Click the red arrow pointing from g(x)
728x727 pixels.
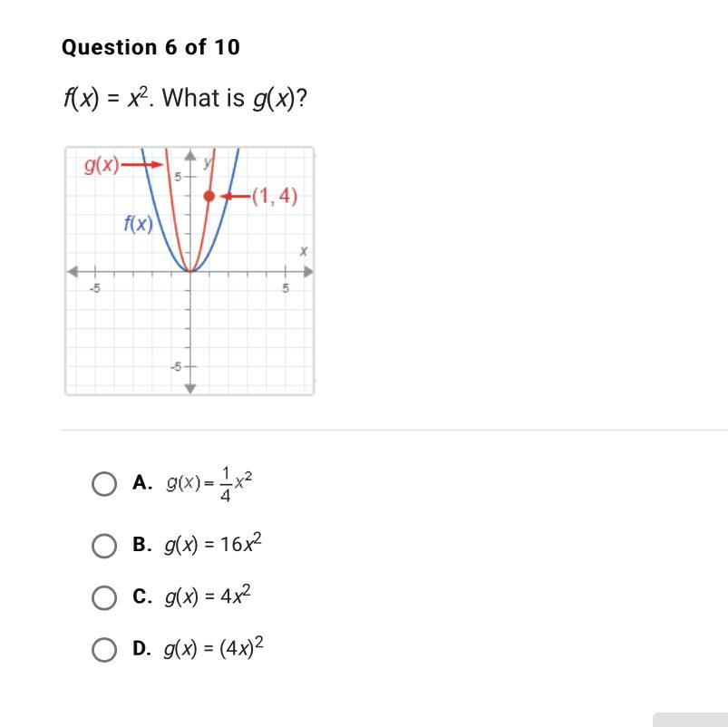coord(142,164)
